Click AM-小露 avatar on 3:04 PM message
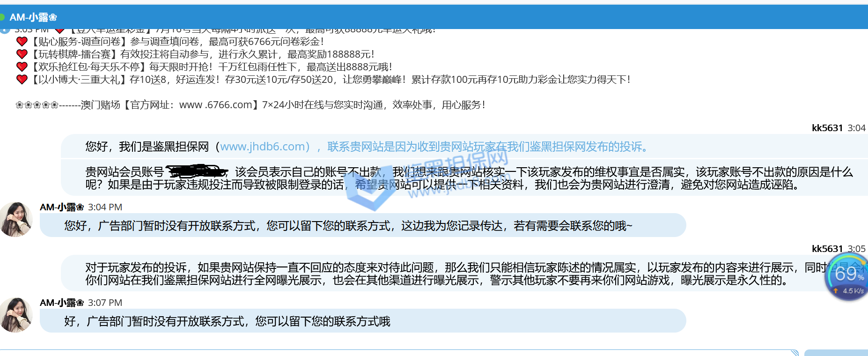Image resolution: width=868 pixels, height=356 pixels. pos(16,219)
